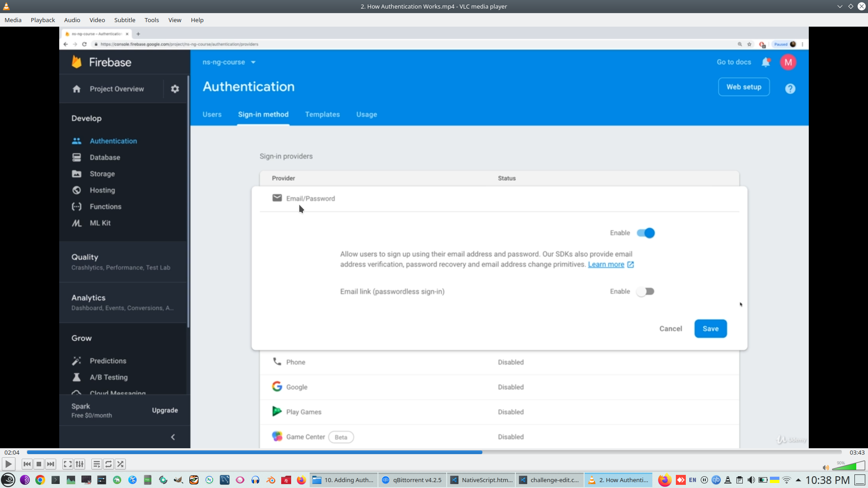
Task: Click the stop playback button
Action: coord(39,464)
